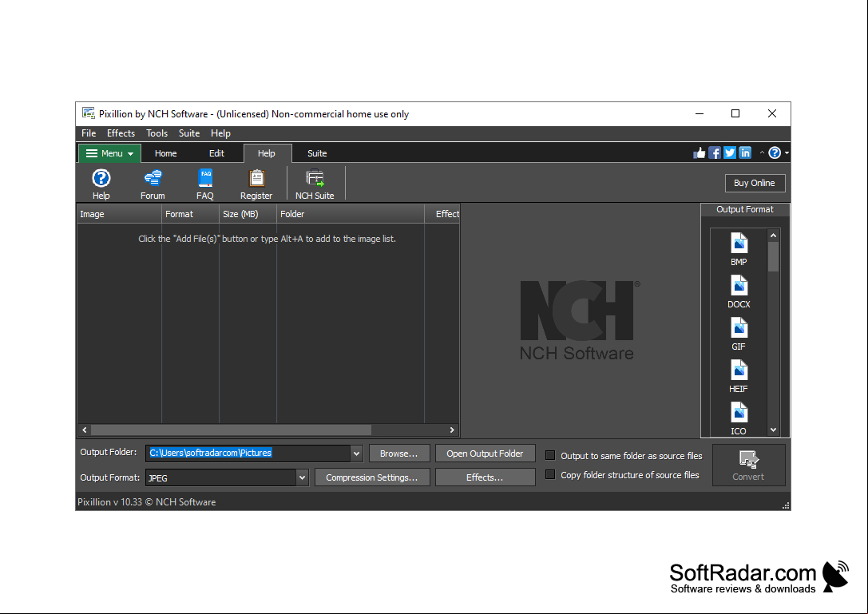Click the Convert button
Viewport: 868px width, 614px height.
pyautogui.click(x=748, y=465)
